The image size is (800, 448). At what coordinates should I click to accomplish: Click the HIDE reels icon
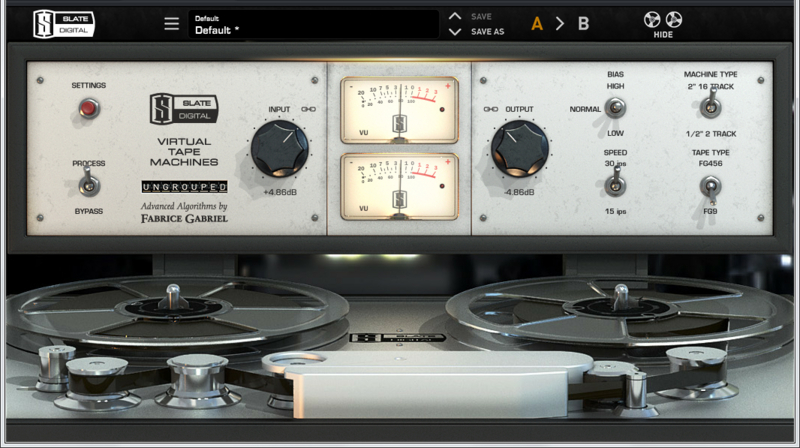[663, 19]
